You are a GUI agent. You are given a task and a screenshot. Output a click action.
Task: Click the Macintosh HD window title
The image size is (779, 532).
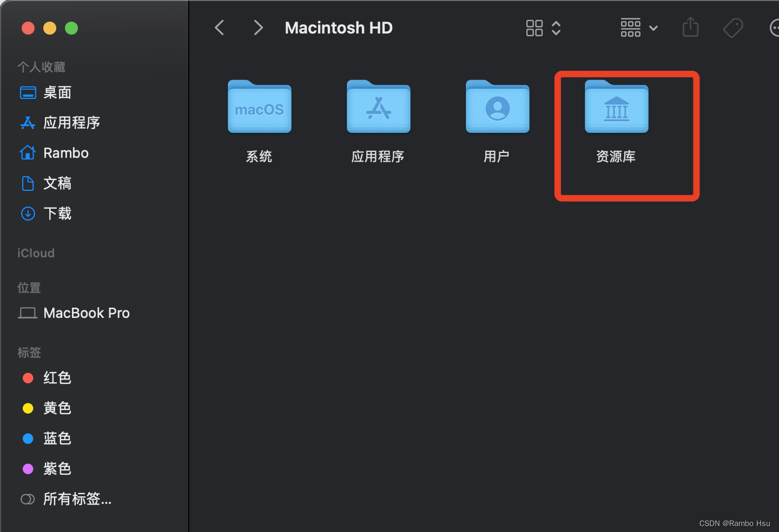pos(339,28)
